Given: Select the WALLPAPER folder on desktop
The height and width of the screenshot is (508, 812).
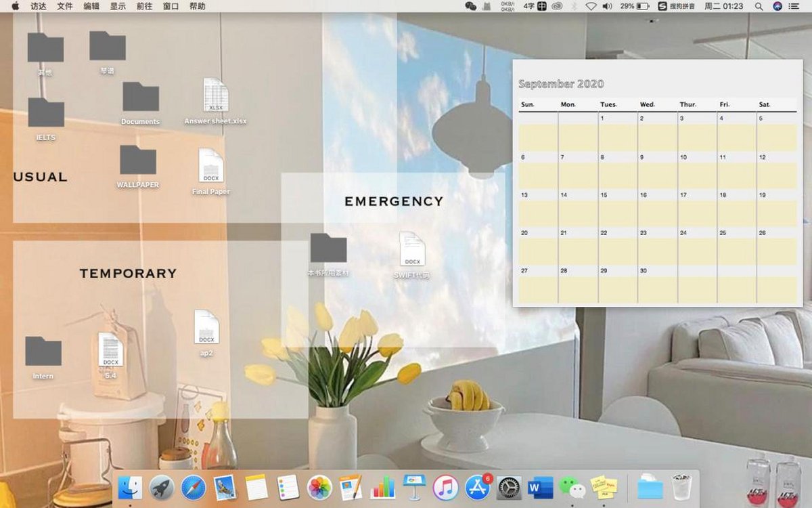Looking at the screenshot, I should (137, 160).
